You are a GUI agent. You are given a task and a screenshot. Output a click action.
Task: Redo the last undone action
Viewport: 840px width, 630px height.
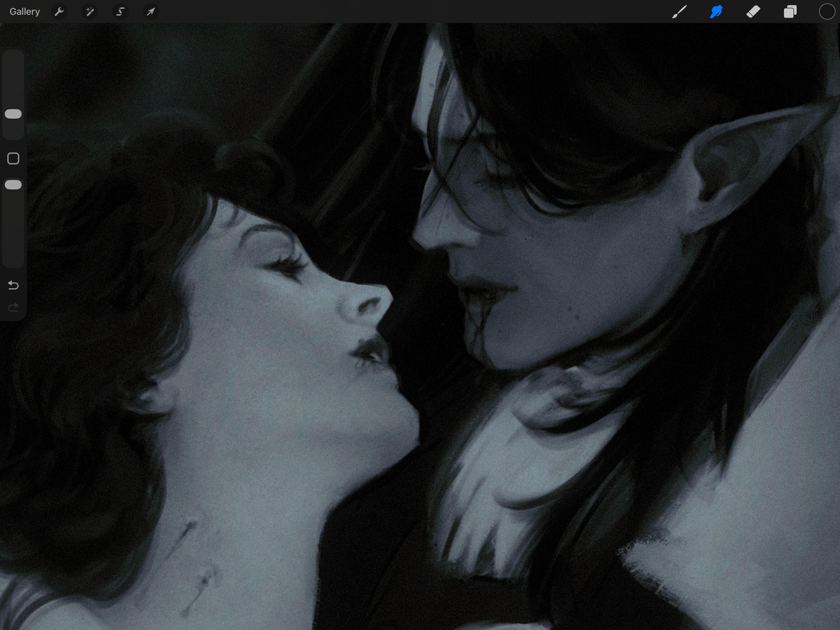coord(13,307)
